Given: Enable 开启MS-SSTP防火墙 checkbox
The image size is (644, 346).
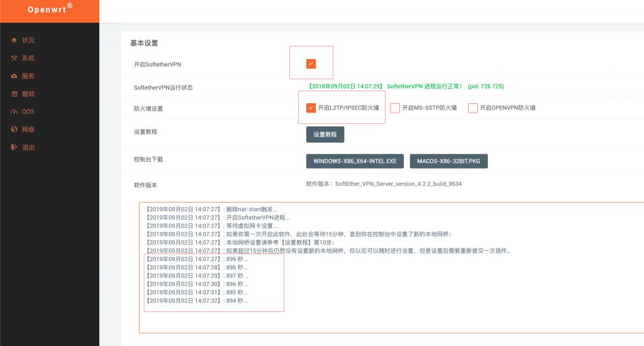Looking at the screenshot, I should pos(395,108).
